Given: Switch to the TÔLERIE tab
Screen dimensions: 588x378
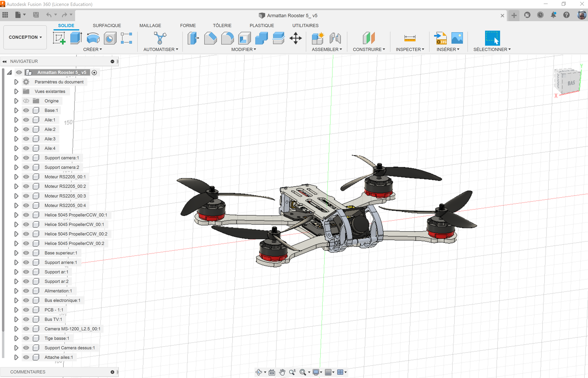Looking at the screenshot, I should click(x=222, y=26).
